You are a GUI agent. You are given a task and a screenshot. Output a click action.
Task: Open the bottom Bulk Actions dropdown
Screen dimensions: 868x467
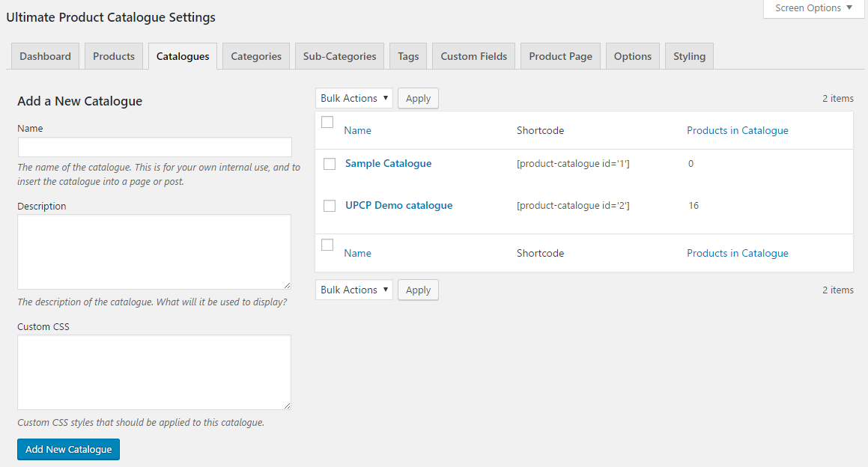[353, 290]
